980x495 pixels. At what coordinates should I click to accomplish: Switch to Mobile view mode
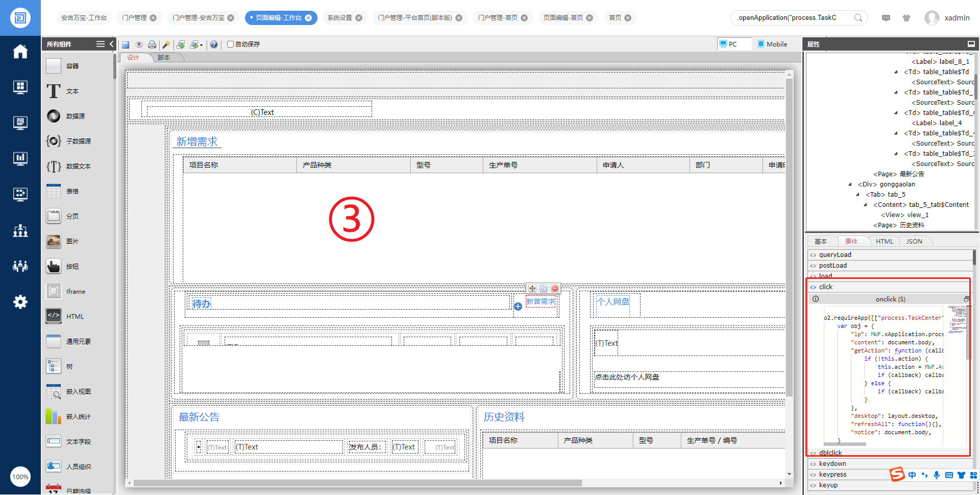click(772, 44)
